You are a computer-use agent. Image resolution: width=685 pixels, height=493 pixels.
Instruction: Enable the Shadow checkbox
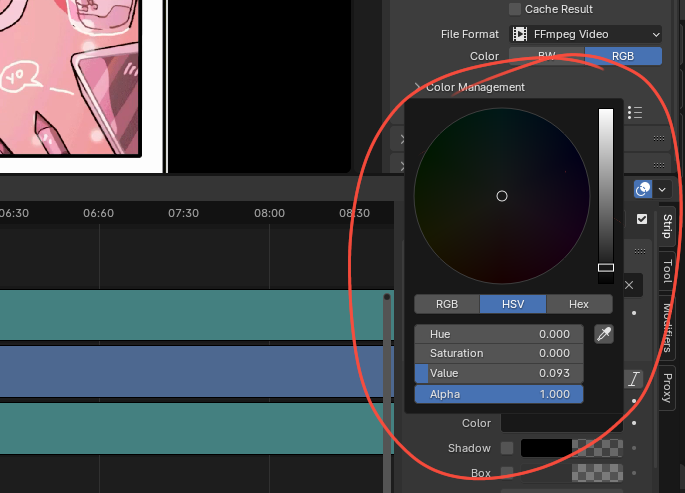507,448
